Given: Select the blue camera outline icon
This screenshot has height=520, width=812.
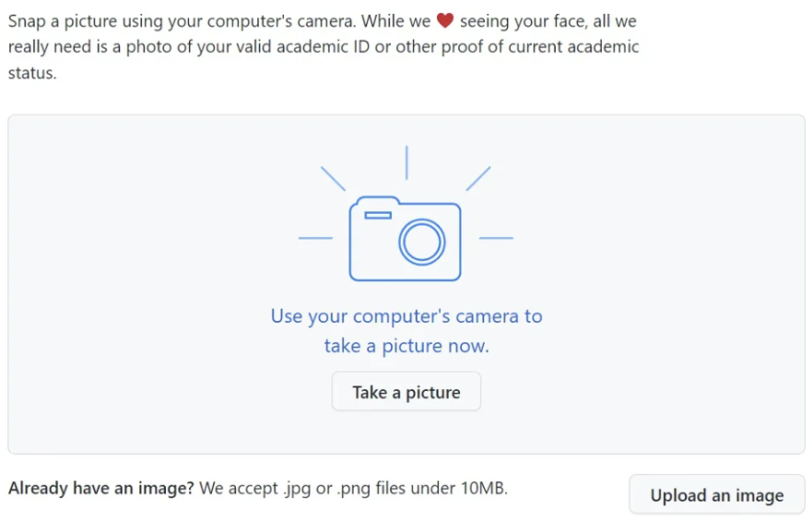Looking at the screenshot, I should (x=405, y=239).
